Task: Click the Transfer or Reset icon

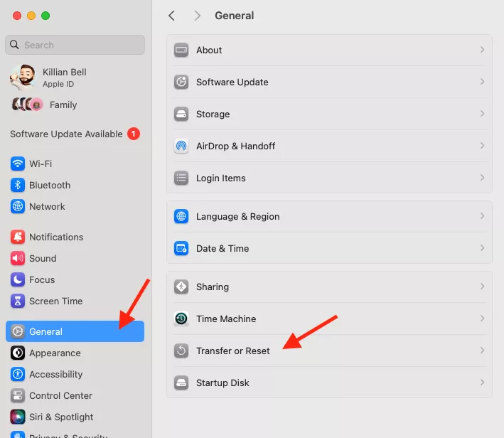Action: tap(181, 351)
